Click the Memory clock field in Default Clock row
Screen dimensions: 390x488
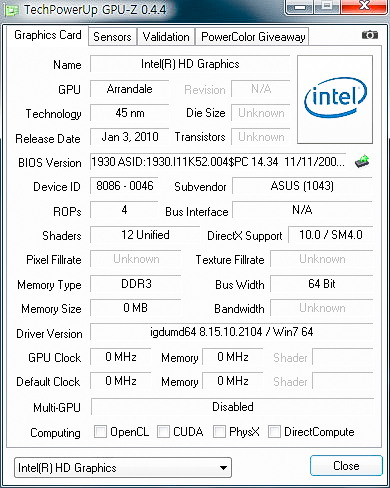pyautogui.click(x=233, y=381)
